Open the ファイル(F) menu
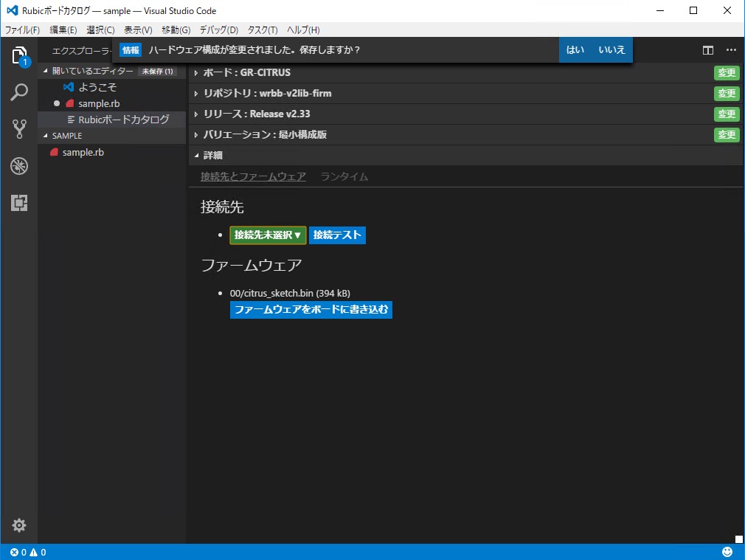 click(x=22, y=30)
